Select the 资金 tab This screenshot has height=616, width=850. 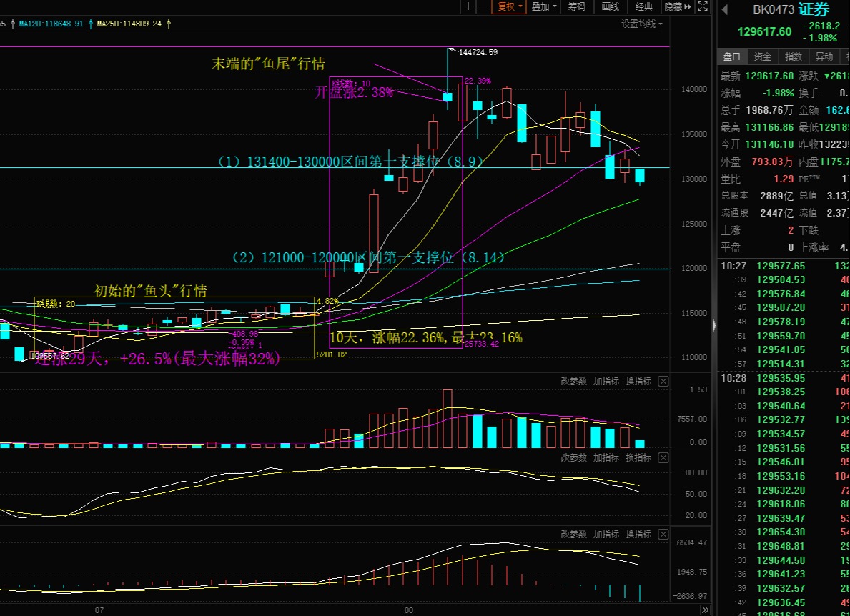[x=763, y=56]
